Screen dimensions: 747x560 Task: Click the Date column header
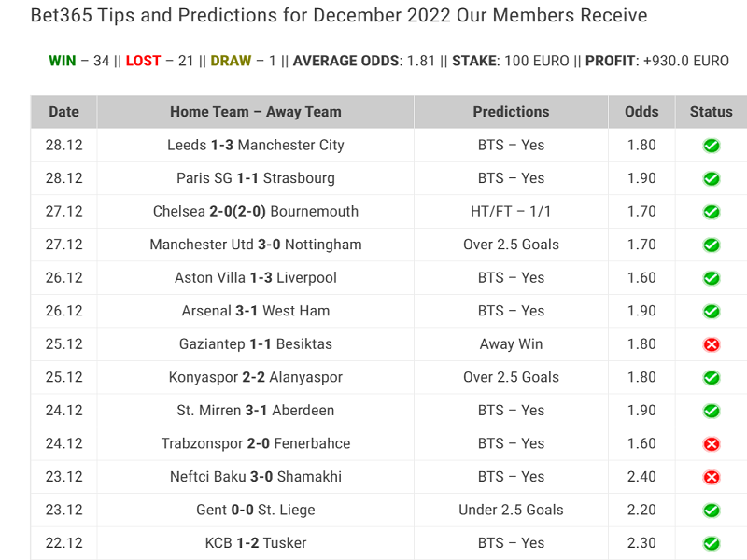(x=63, y=112)
